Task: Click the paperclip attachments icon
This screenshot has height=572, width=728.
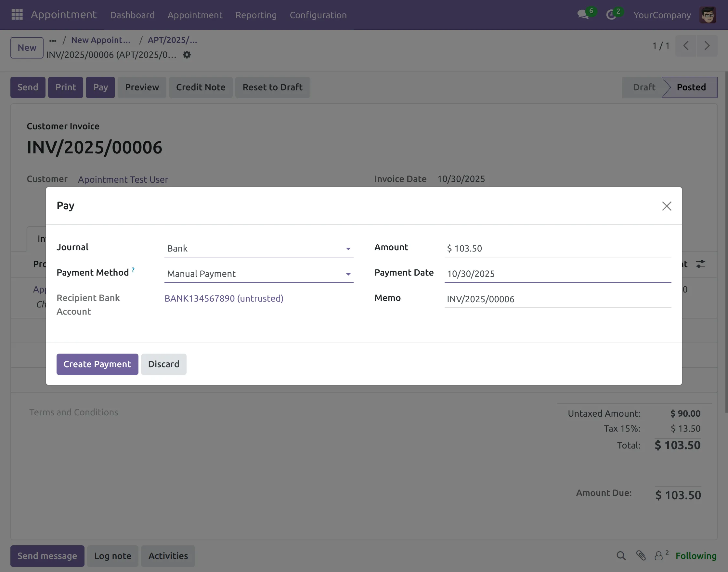Action: click(641, 556)
